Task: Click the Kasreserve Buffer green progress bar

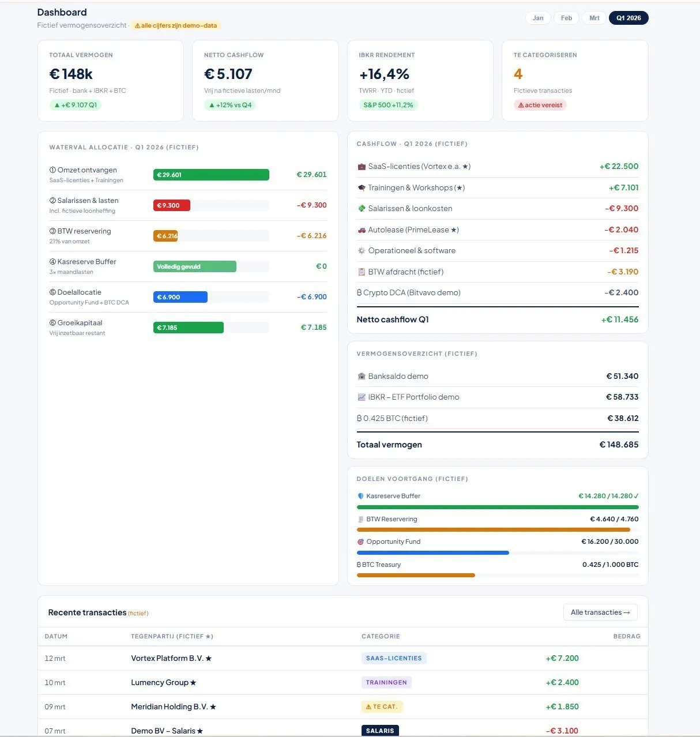Action: [498, 507]
